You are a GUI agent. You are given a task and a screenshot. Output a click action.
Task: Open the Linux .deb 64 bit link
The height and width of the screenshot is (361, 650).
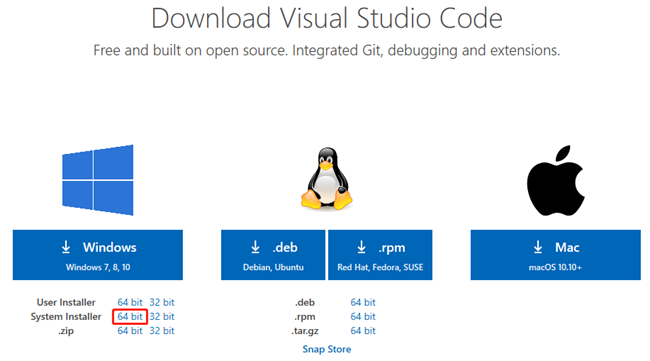(x=363, y=302)
